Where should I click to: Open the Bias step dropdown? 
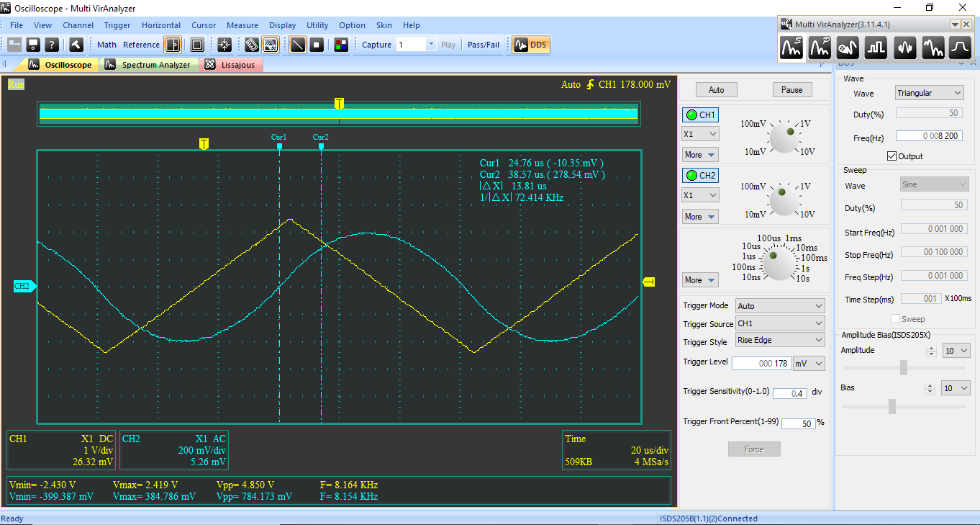(x=956, y=388)
